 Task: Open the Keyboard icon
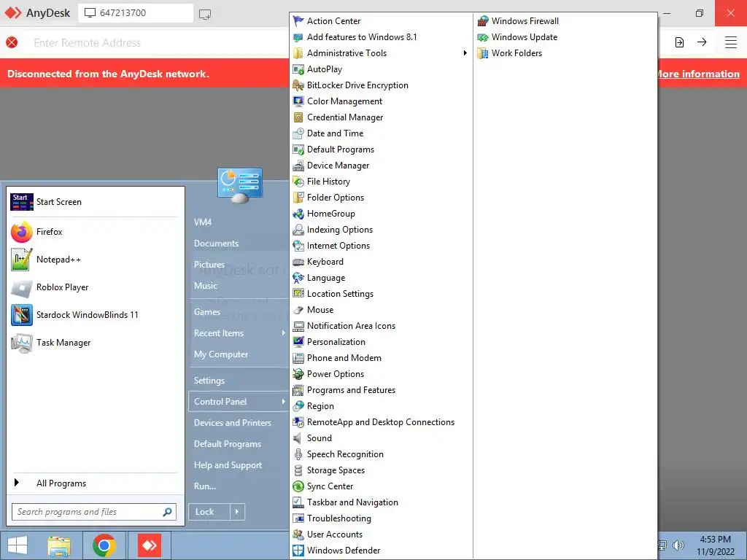[x=298, y=262]
